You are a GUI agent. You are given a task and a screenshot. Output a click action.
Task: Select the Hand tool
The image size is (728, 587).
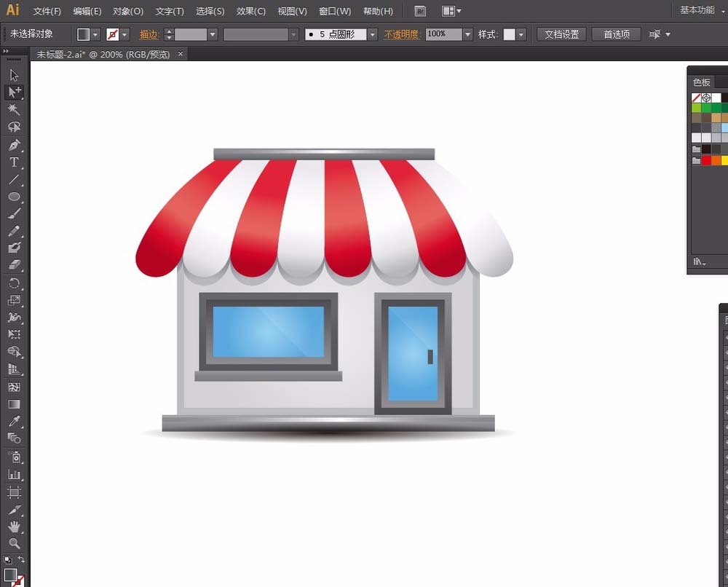14,527
